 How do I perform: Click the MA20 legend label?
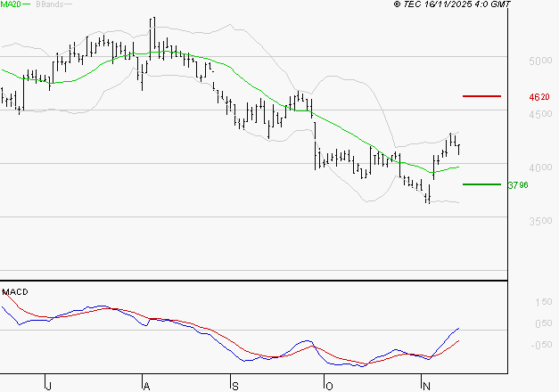[x=11, y=4]
